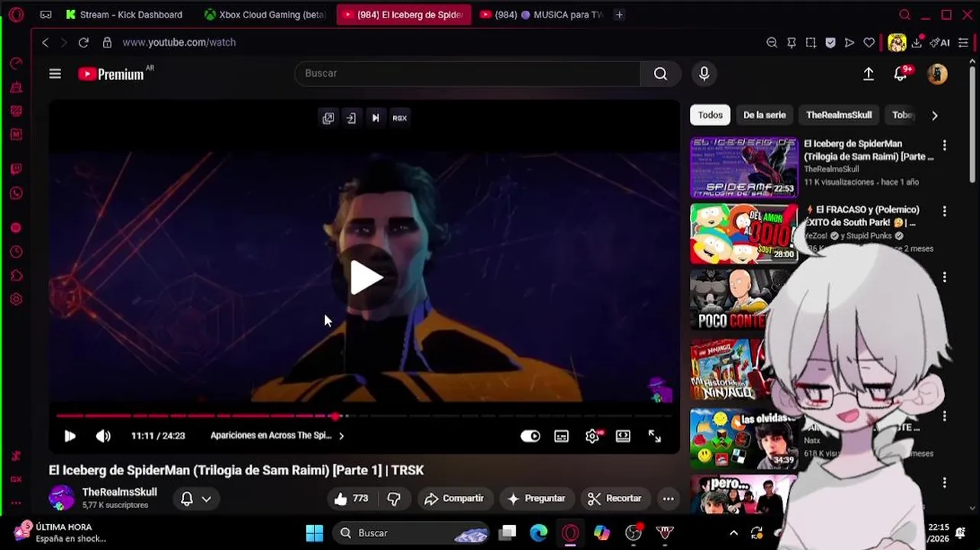Open the Opera GX main menu logo

[x=16, y=15]
